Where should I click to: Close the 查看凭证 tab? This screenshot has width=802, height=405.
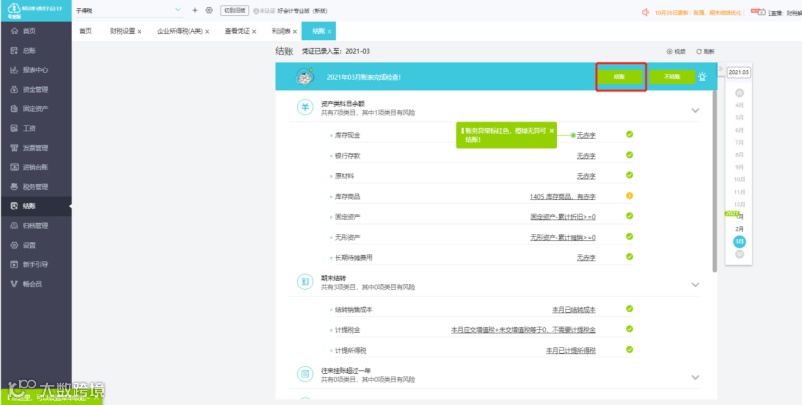(x=254, y=32)
